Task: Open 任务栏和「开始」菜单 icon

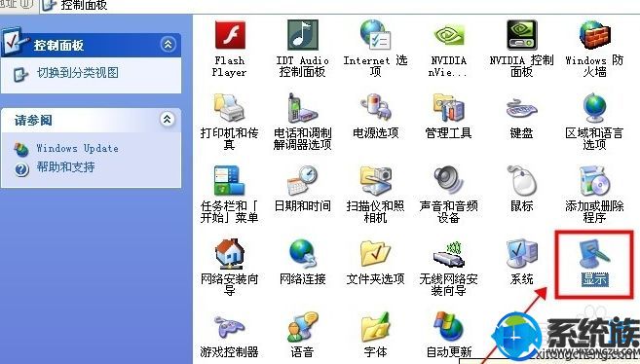Action: coord(229,181)
